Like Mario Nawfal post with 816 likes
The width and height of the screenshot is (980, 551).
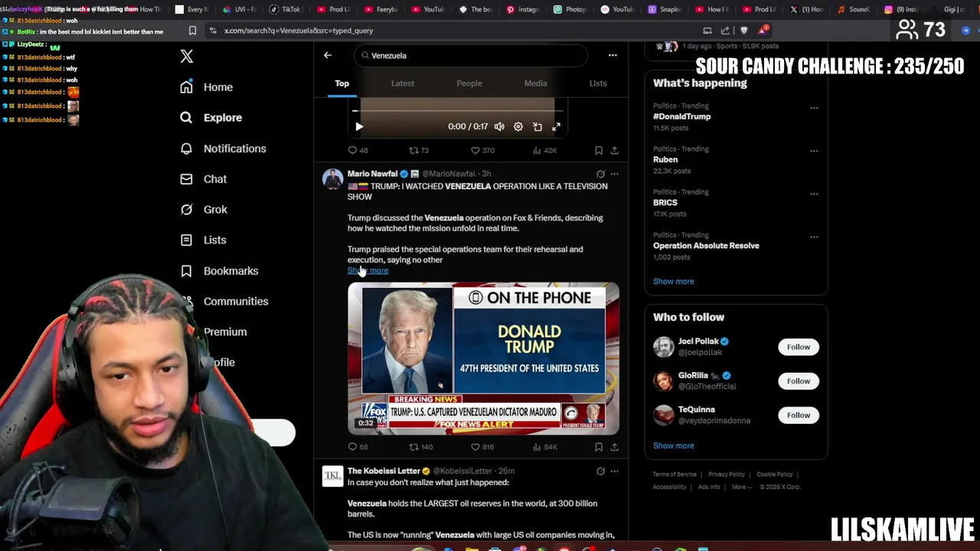pos(482,447)
